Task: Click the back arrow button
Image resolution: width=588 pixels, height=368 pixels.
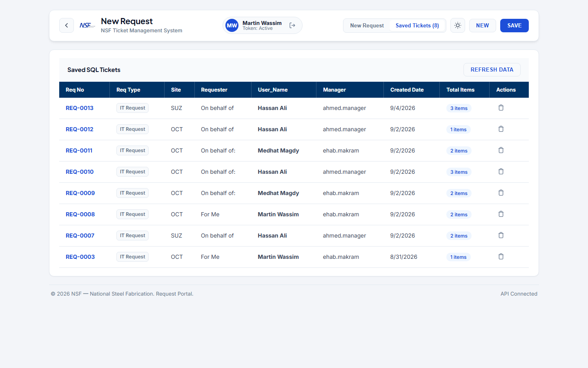Action: tap(67, 25)
